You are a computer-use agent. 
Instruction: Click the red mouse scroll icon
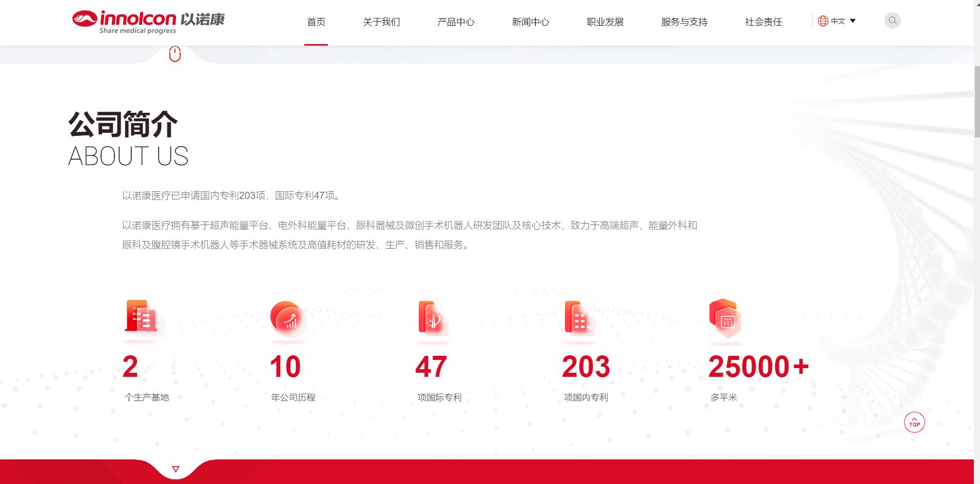[175, 54]
